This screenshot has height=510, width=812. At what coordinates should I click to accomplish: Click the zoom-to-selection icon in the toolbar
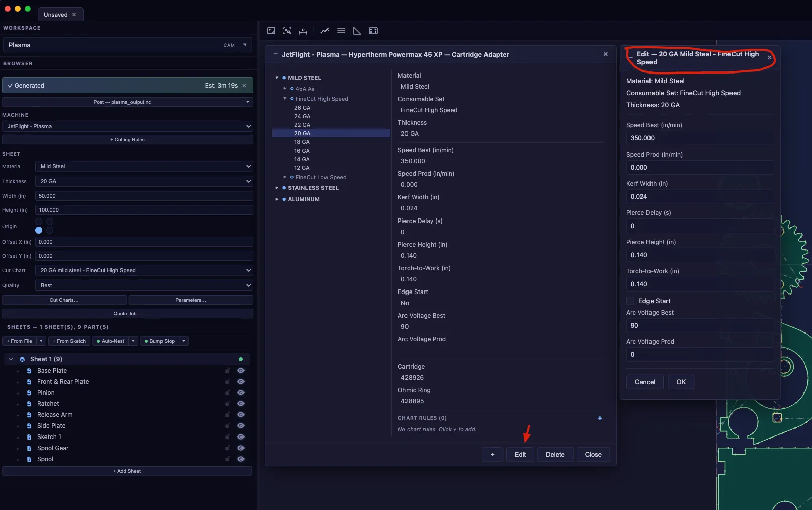[x=287, y=31]
